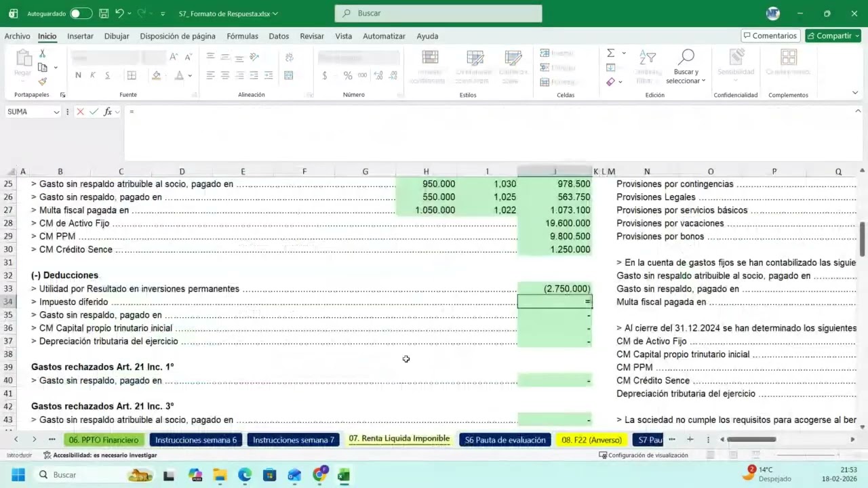The width and height of the screenshot is (868, 488).
Task: Click the Format Painter brush icon
Action: (x=42, y=81)
